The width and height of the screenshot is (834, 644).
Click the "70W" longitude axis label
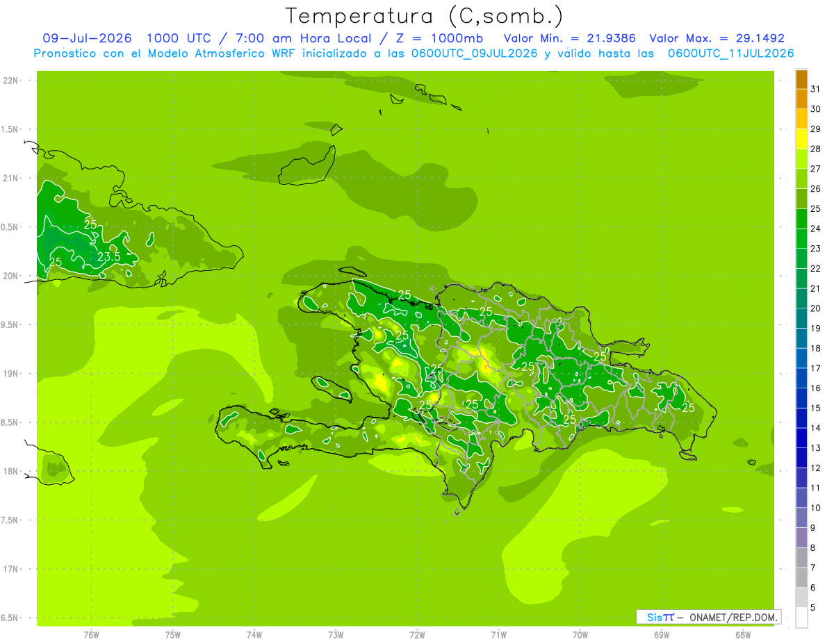[x=580, y=635]
